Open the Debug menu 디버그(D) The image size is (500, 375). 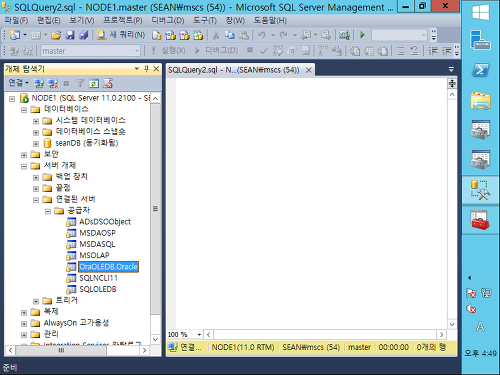tap(168, 21)
